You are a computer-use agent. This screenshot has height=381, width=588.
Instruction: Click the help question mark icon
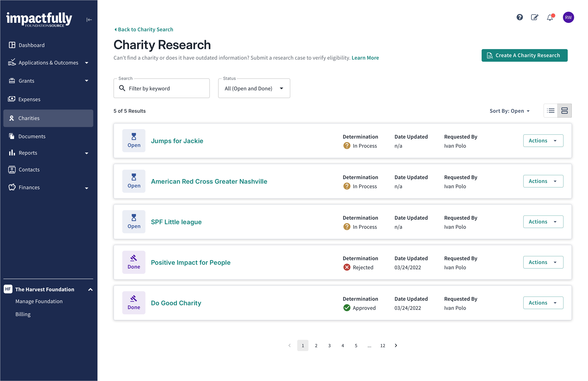(x=520, y=17)
